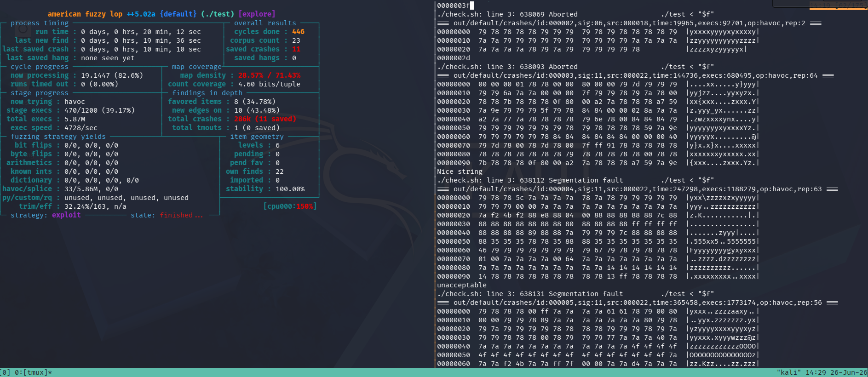Click the crash file path with id:000003

coord(636,75)
